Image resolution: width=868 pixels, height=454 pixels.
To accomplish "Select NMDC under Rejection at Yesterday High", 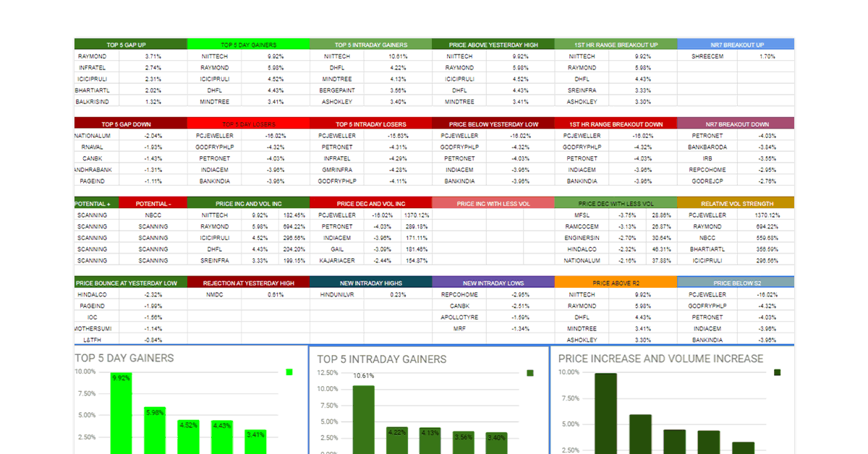I will [215, 295].
